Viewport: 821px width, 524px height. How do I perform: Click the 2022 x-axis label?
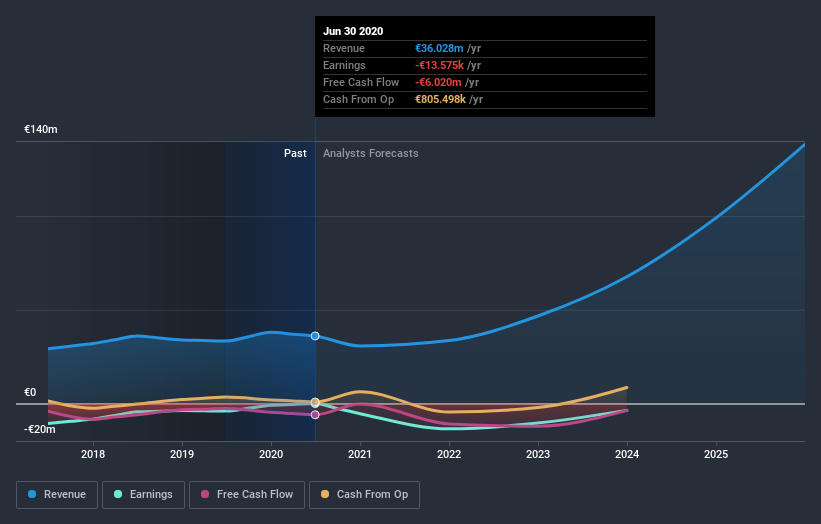[x=449, y=454]
